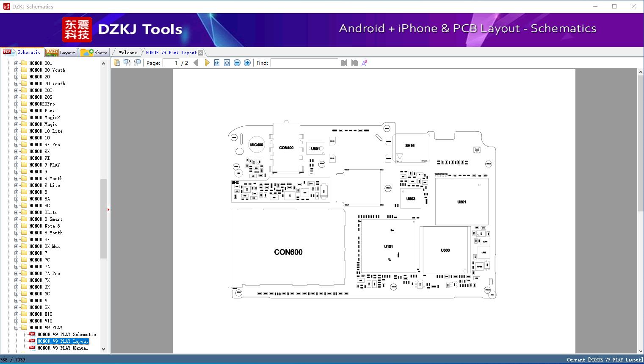Click the copy pages icon in toolbar
This screenshot has height=364, width=644.
pyautogui.click(x=116, y=63)
